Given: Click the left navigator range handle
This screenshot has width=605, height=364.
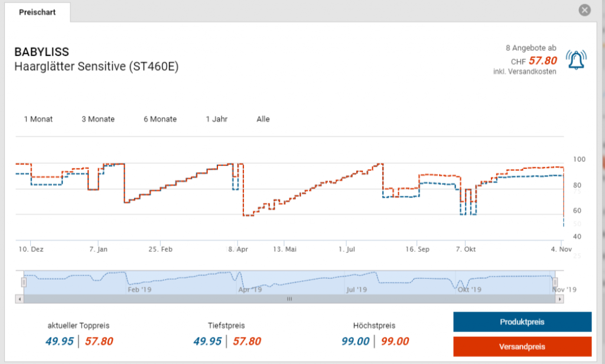Looking at the screenshot, I should pos(24,282).
